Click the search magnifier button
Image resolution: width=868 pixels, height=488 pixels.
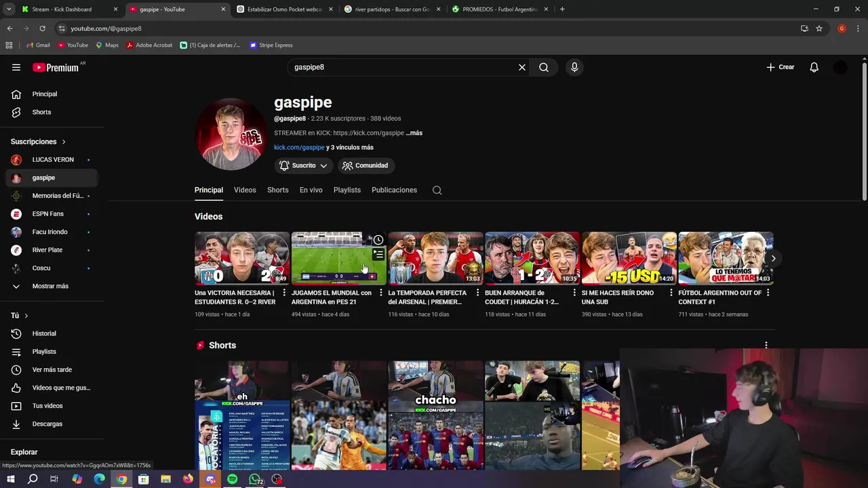point(544,67)
